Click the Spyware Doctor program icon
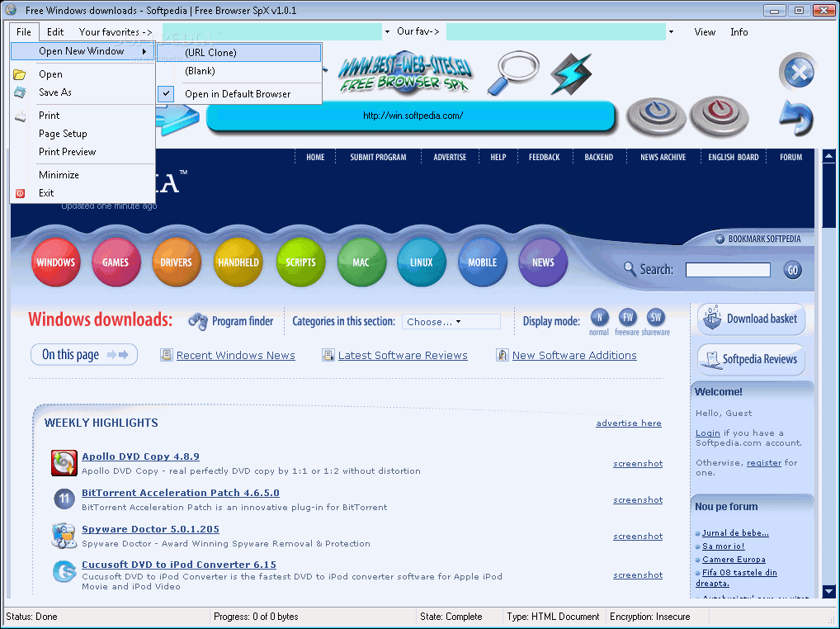 (64, 536)
